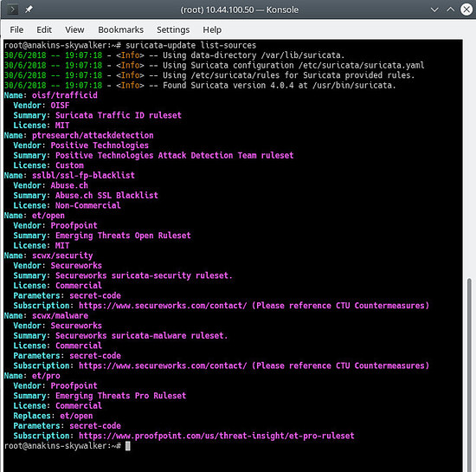The image size is (476, 472).
Task: Open the Bookmarks menu
Action: pyautogui.click(x=121, y=29)
